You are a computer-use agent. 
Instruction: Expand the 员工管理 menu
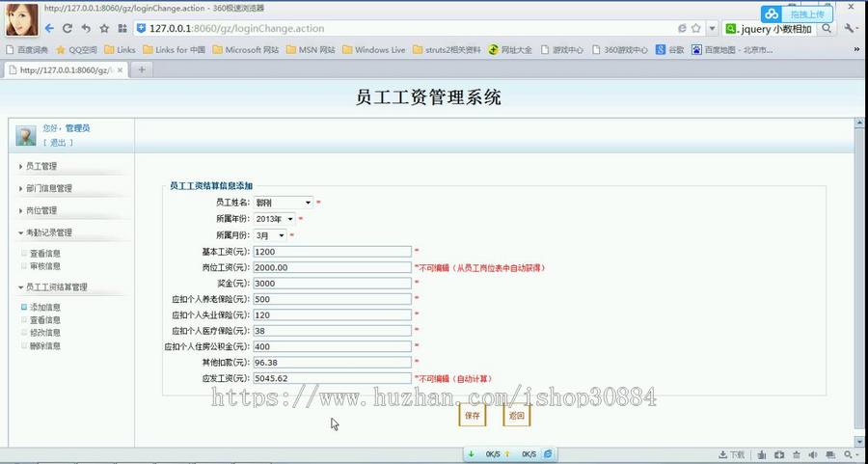click(x=41, y=166)
